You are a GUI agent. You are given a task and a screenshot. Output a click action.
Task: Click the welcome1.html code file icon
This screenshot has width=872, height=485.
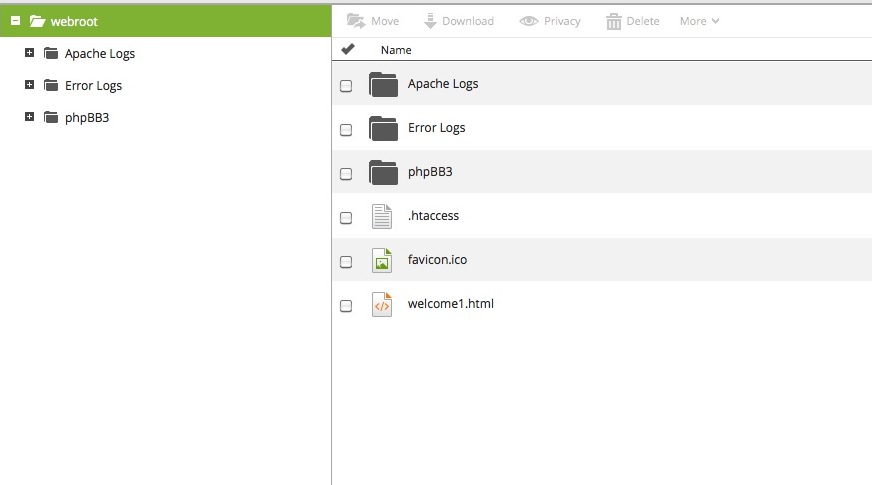(x=382, y=304)
